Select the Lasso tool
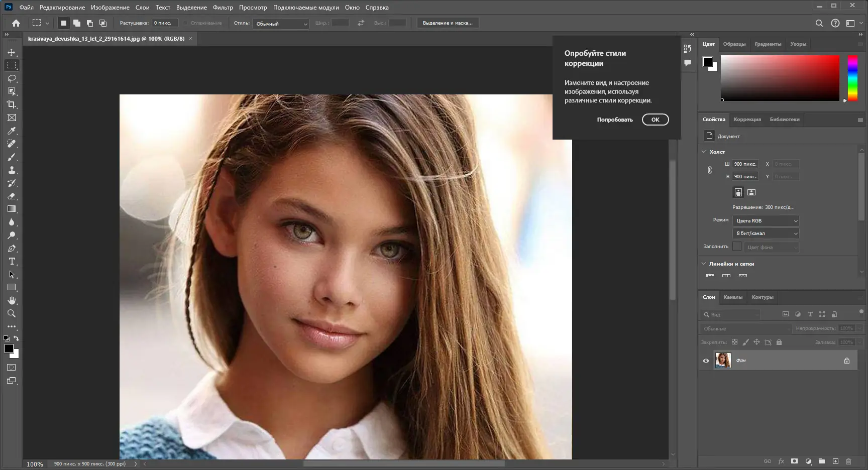The width and height of the screenshot is (868, 470). tap(12, 78)
